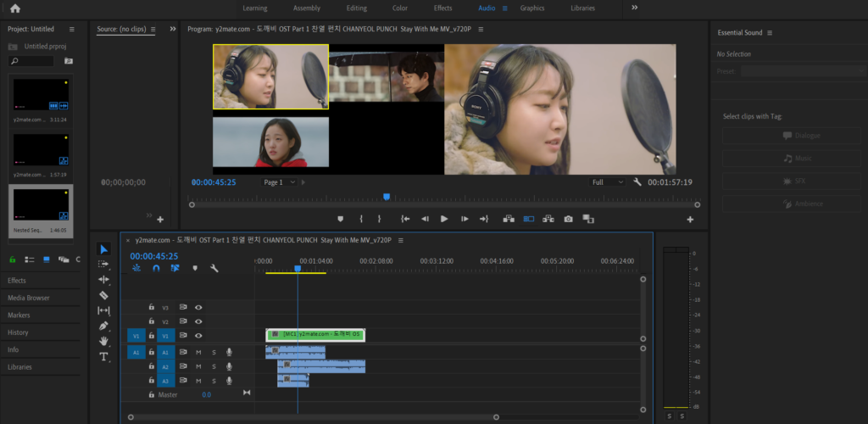The image size is (868, 424).
Task: Switch to Learning workspace
Action: point(254,8)
